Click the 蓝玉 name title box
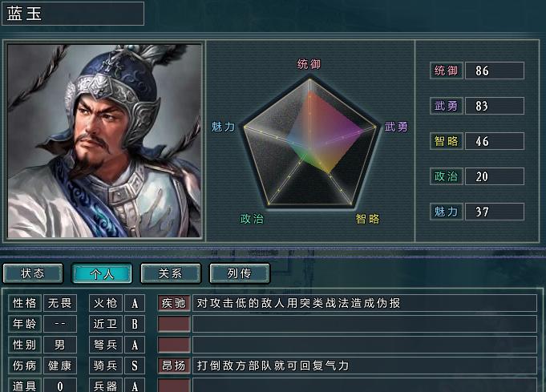The width and height of the screenshot is (546, 392). point(73,14)
